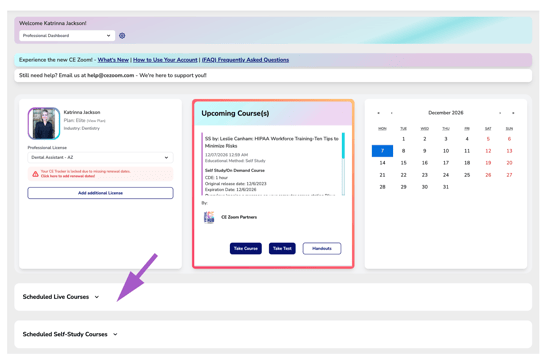Viewport: 546px width, 360px height.
Task: Click the View Plan link
Action: pyautogui.click(x=96, y=121)
